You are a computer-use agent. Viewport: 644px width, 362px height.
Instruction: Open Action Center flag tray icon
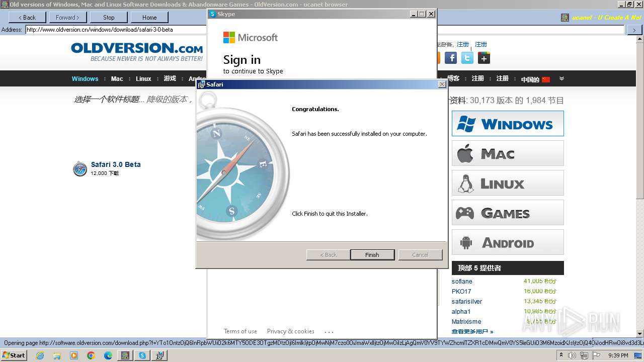click(x=596, y=355)
